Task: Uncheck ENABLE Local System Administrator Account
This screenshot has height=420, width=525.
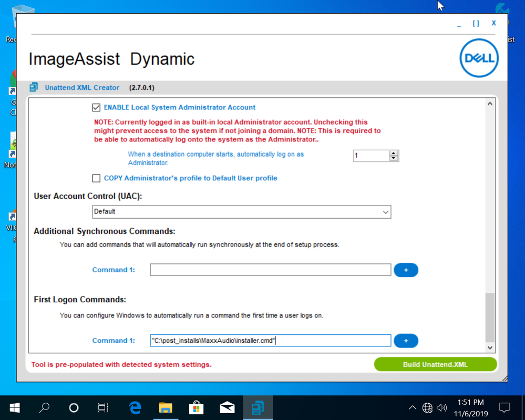Action: click(x=96, y=108)
